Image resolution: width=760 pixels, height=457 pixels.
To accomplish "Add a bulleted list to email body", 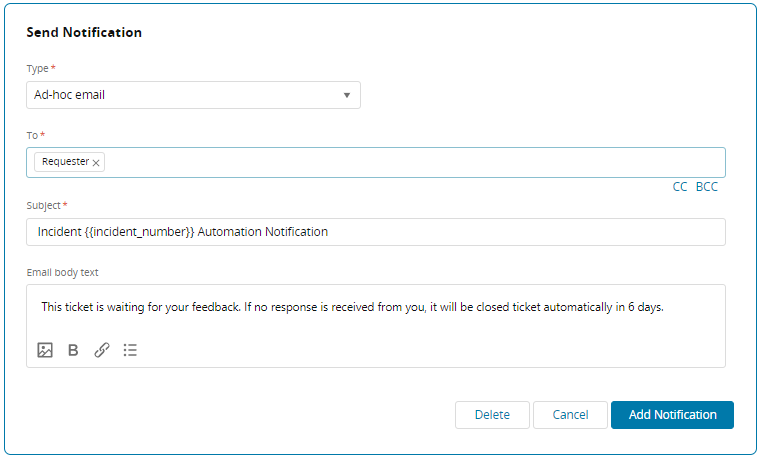I will pyautogui.click(x=130, y=350).
